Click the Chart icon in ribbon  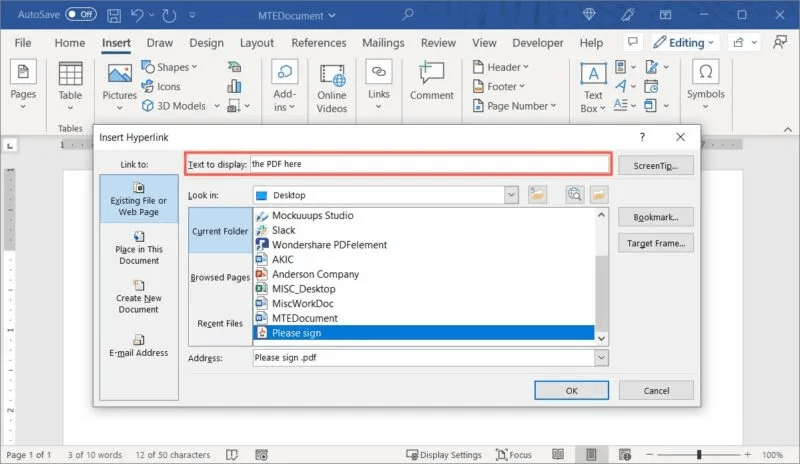234,86
